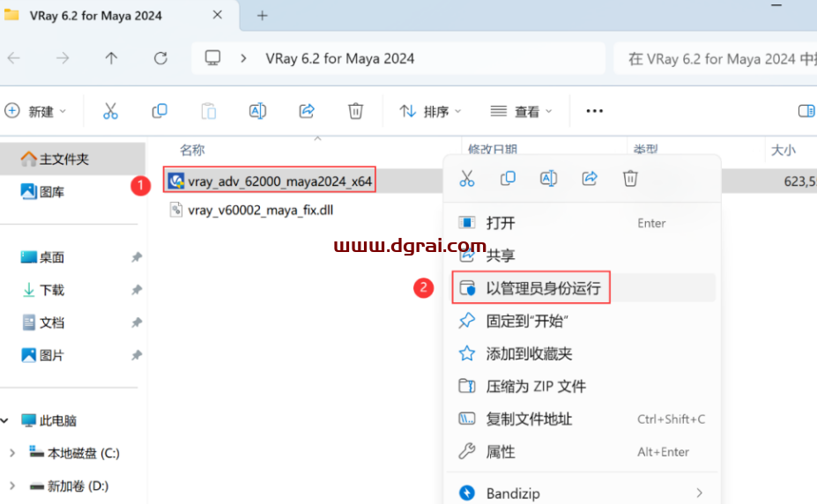Choose 复制文件地址 in context menu
This screenshot has height=504, width=817.
click(583, 419)
